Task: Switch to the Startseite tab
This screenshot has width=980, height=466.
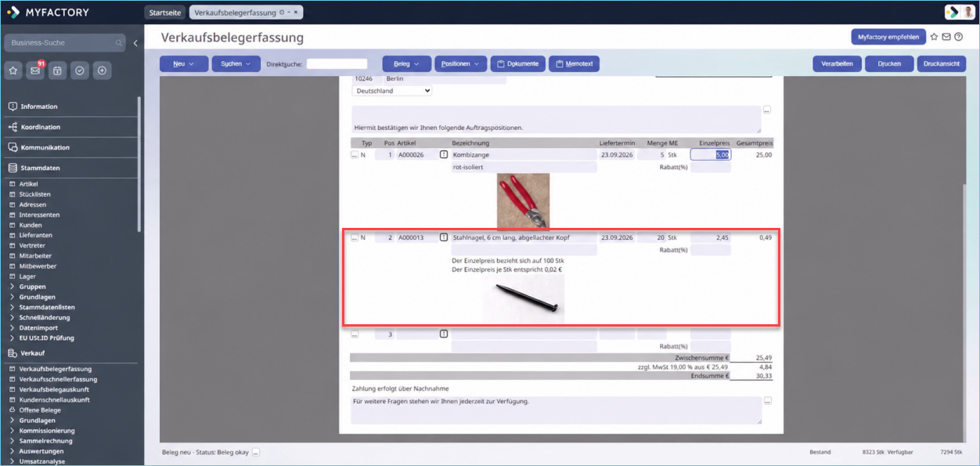Action: point(165,13)
